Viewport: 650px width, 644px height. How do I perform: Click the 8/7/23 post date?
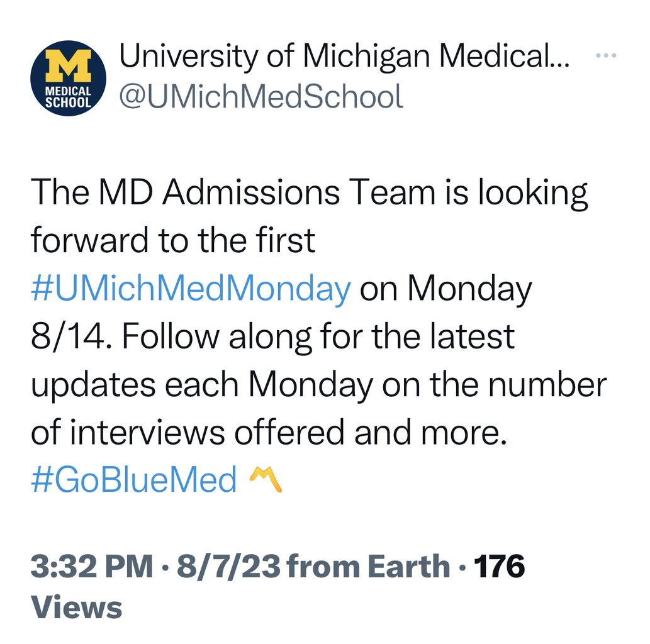pyautogui.click(x=228, y=567)
